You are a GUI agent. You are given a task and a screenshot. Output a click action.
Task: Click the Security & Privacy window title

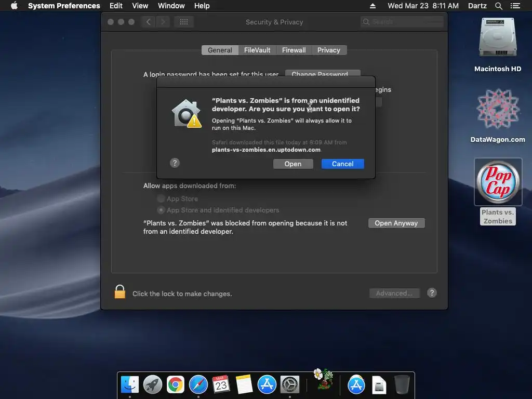pyautogui.click(x=274, y=22)
